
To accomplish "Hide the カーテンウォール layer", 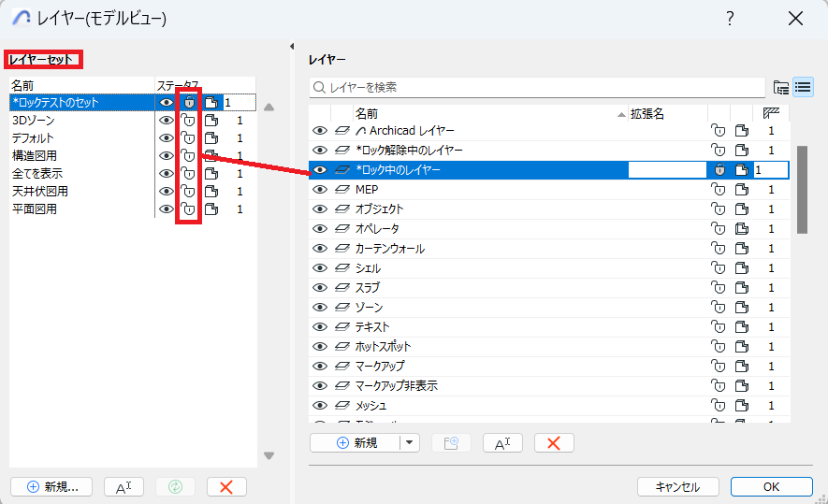I will tap(319, 248).
